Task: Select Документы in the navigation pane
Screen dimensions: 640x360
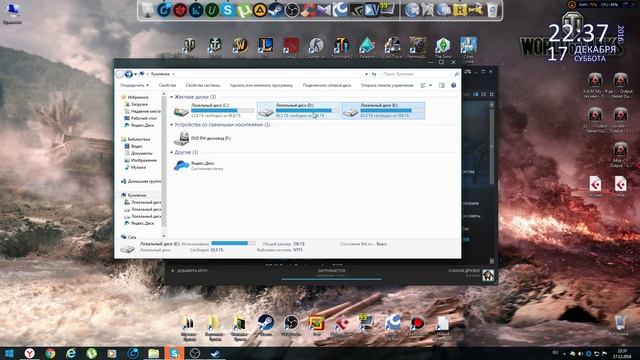Action: pos(139,153)
